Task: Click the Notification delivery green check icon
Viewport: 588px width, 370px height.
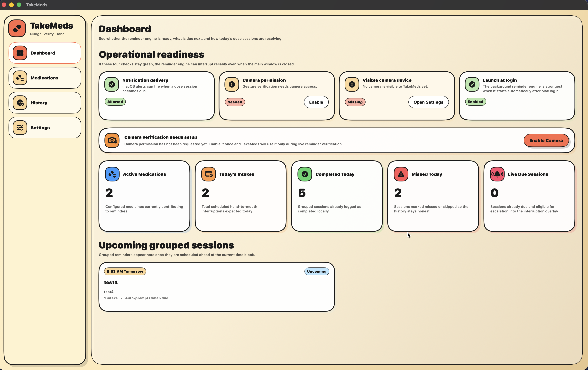Action: pyautogui.click(x=112, y=84)
